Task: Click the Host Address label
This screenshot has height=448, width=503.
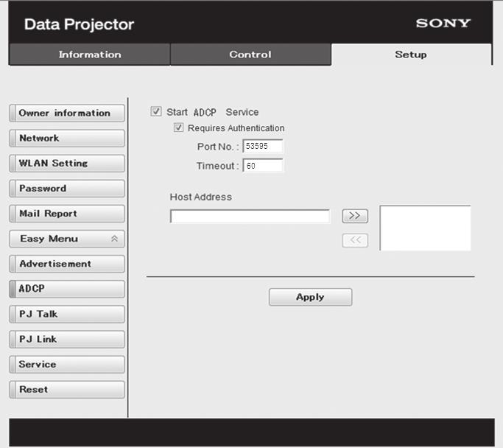Action: coord(201,197)
